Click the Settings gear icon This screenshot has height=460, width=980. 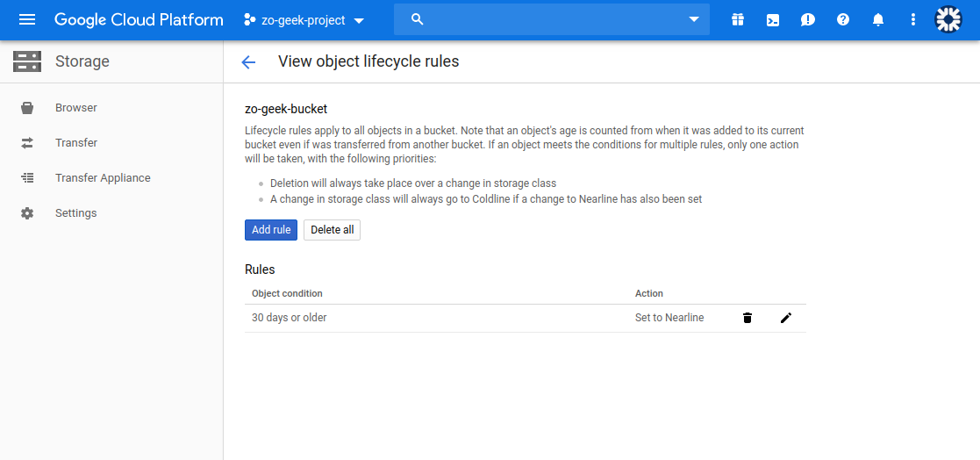(27, 213)
